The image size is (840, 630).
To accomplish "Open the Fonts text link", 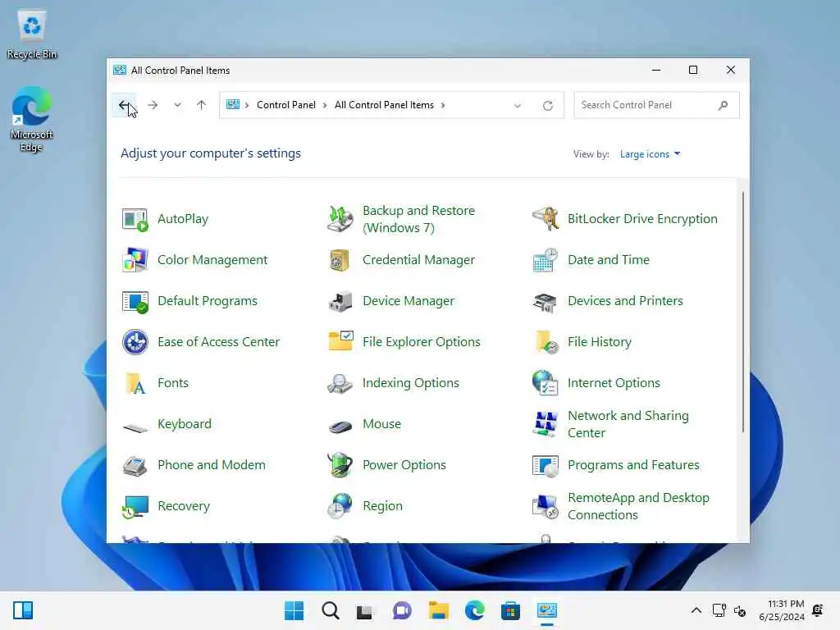I will [173, 383].
